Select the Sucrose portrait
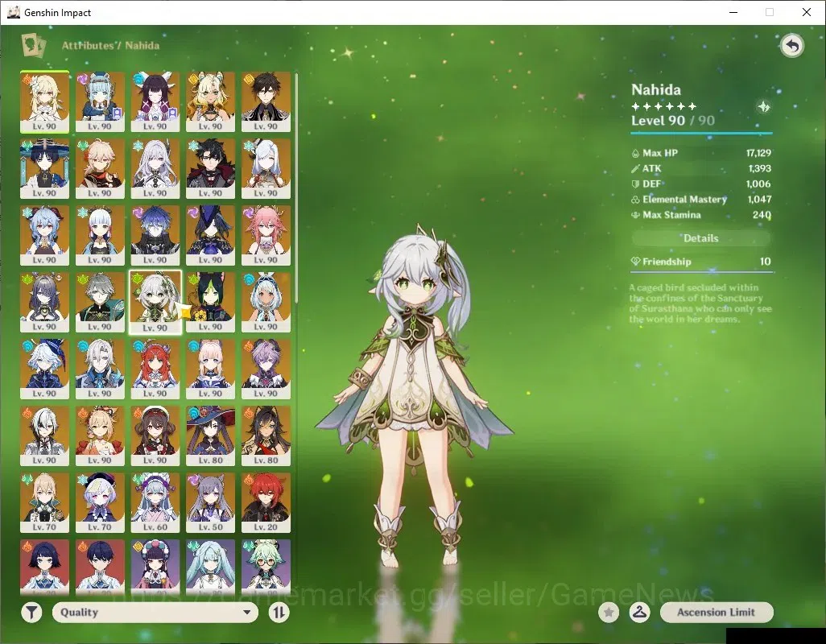This screenshot has height=644, width=826. click(266, 568)
